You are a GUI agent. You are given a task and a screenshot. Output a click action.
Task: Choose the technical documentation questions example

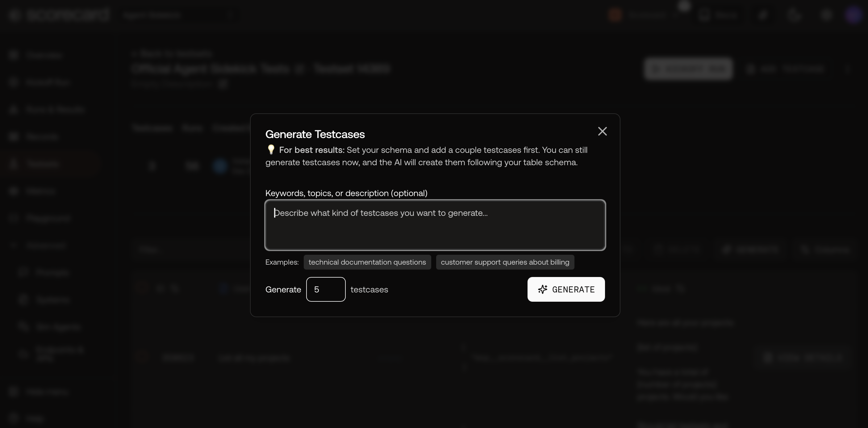coord(367,262)
